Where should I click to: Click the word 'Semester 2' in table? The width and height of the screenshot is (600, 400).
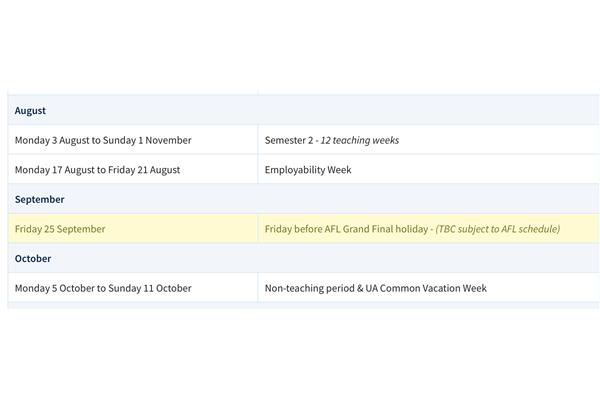(289, 140)
